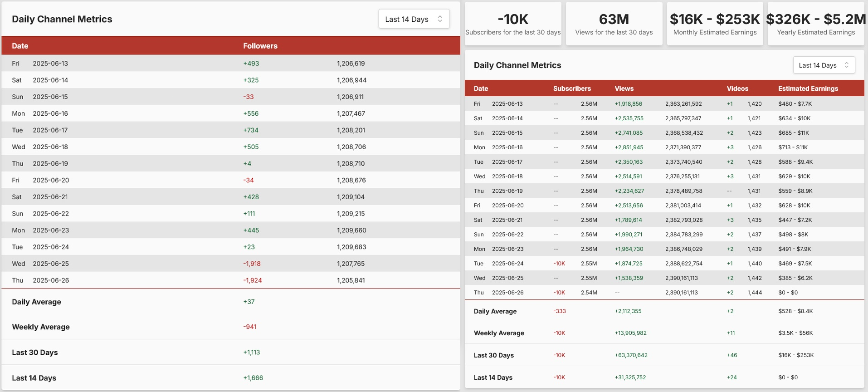Click Last 30 Days views +63,370,642

point(631,355)
